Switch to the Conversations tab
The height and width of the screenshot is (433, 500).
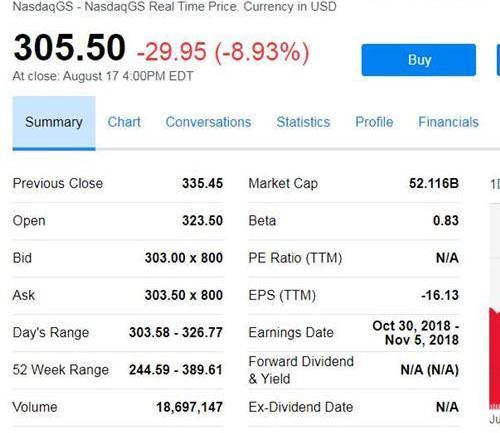[x=208, y=122]
